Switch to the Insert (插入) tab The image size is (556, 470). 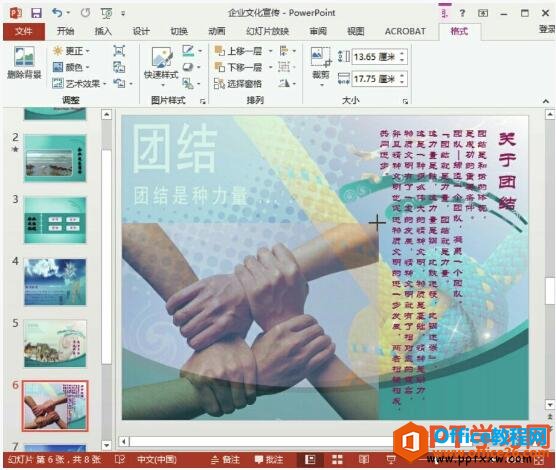pyautogui.click(x=103, y=31)
